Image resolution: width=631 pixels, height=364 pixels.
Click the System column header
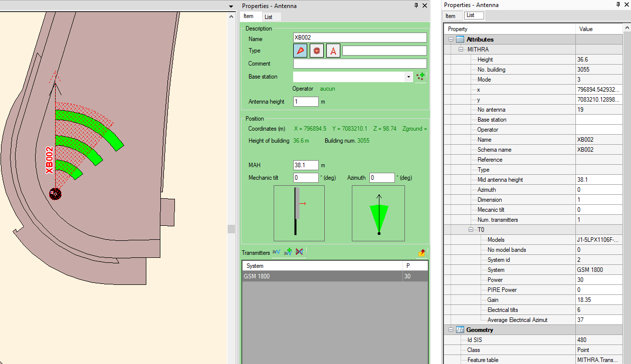tap(322, 266)
